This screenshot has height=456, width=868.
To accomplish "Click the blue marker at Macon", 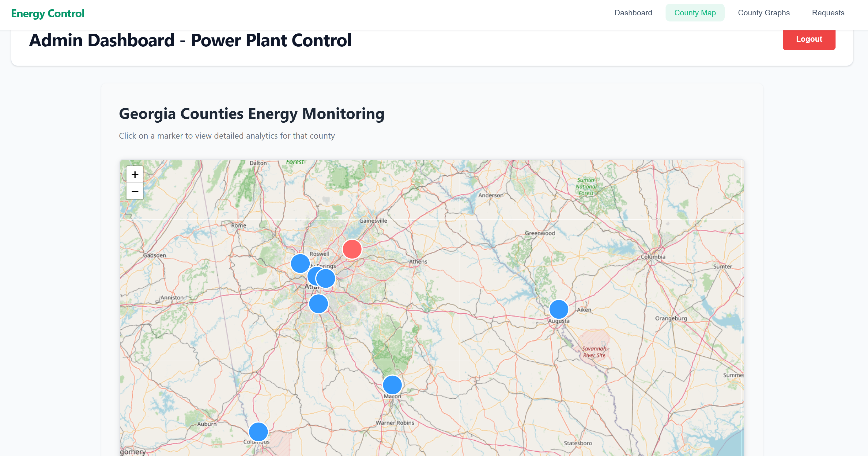I will (x=392, y=385).
